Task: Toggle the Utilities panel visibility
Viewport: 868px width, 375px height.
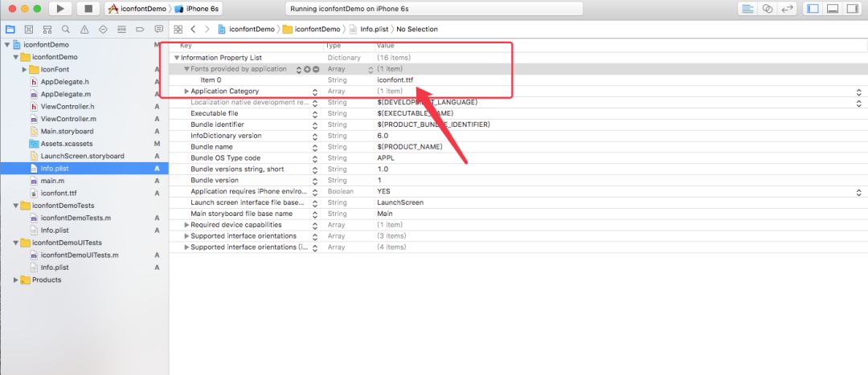Action: 852,9
